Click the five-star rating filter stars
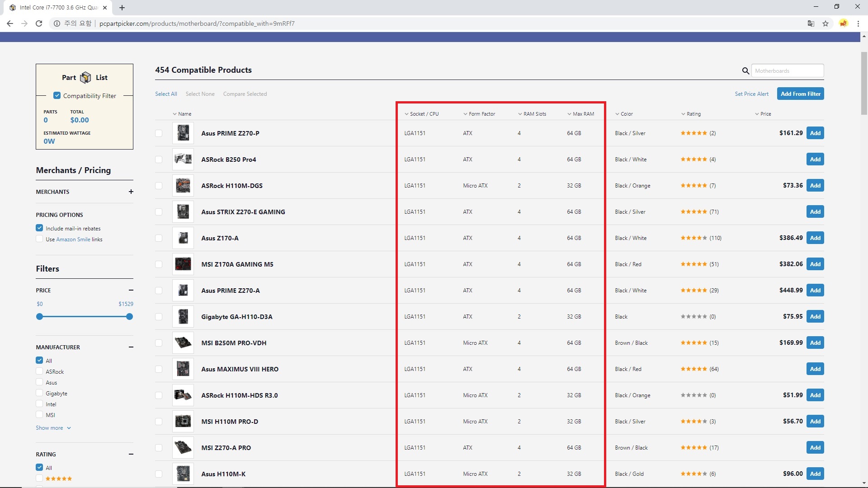Viewport: 868px width, 488px height. [x=59, y=479]
